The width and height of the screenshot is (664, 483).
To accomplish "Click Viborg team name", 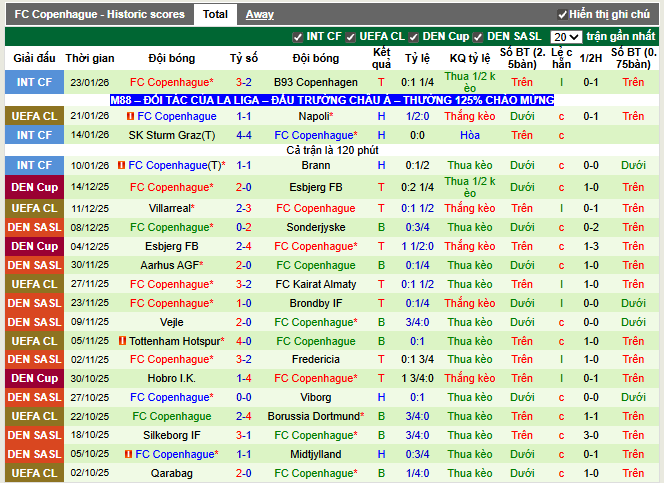I will click(x=315, y=397).
